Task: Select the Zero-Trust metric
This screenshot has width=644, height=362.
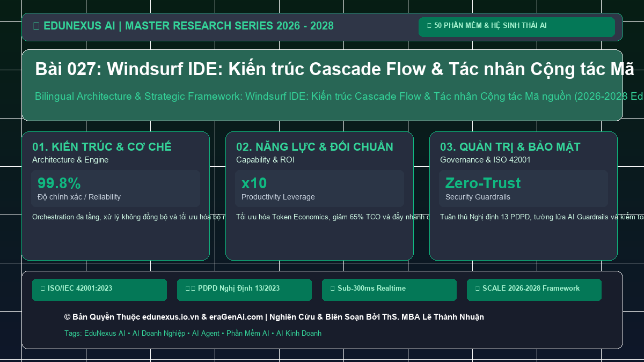Action: [x=483, y=183]
